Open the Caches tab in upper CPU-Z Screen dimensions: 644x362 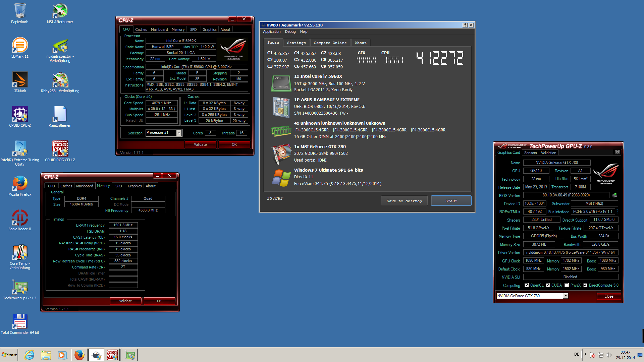[x=141, y=29]
